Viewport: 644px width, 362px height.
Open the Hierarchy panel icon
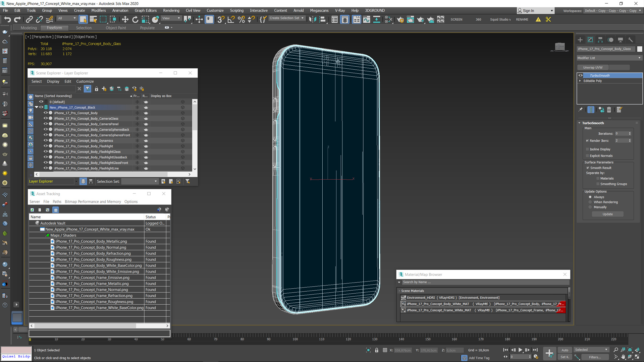(x=600, y=40)
